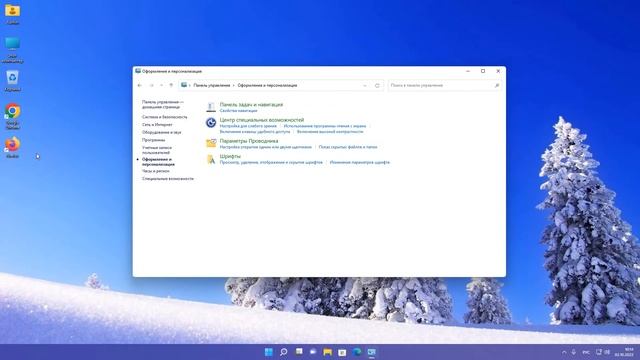Show hidden tray icons chevron
This screenshot has height=360, width=640.
(564, 352)
